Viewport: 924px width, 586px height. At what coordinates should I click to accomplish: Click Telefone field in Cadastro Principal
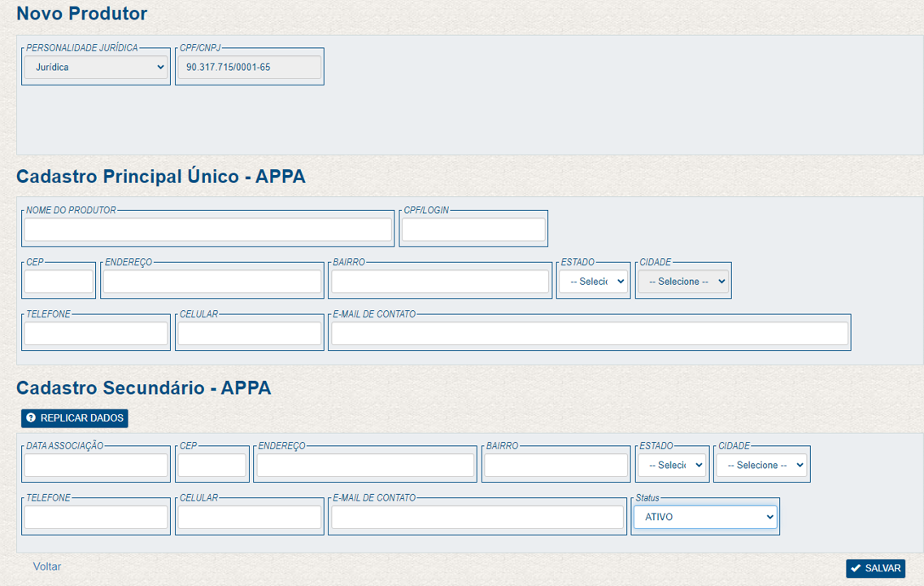pos(96,334)
